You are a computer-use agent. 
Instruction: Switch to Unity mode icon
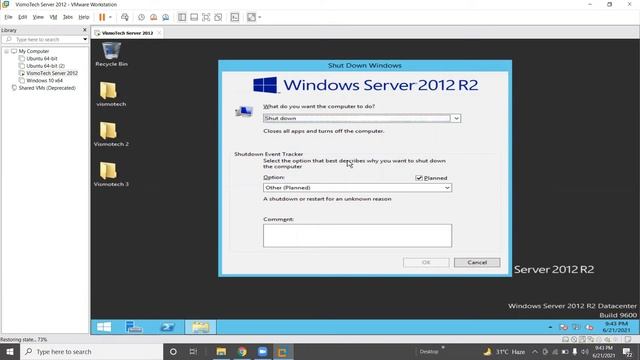218,17
